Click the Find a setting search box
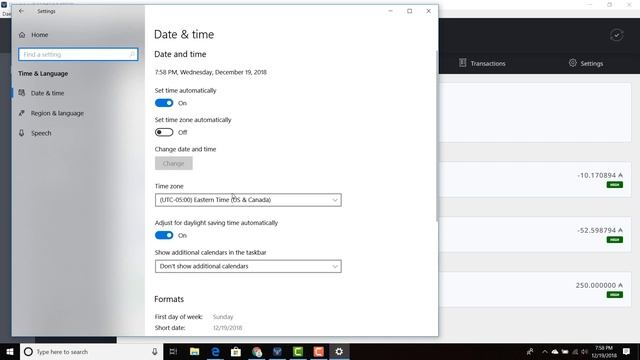The image size is (640, 360). (x=78, y=54)
